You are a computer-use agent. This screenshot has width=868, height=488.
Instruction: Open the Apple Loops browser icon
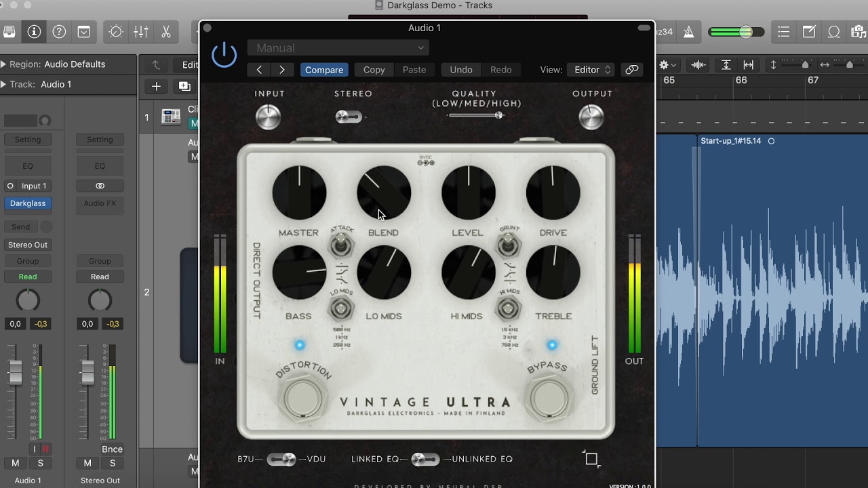point(834,32)
